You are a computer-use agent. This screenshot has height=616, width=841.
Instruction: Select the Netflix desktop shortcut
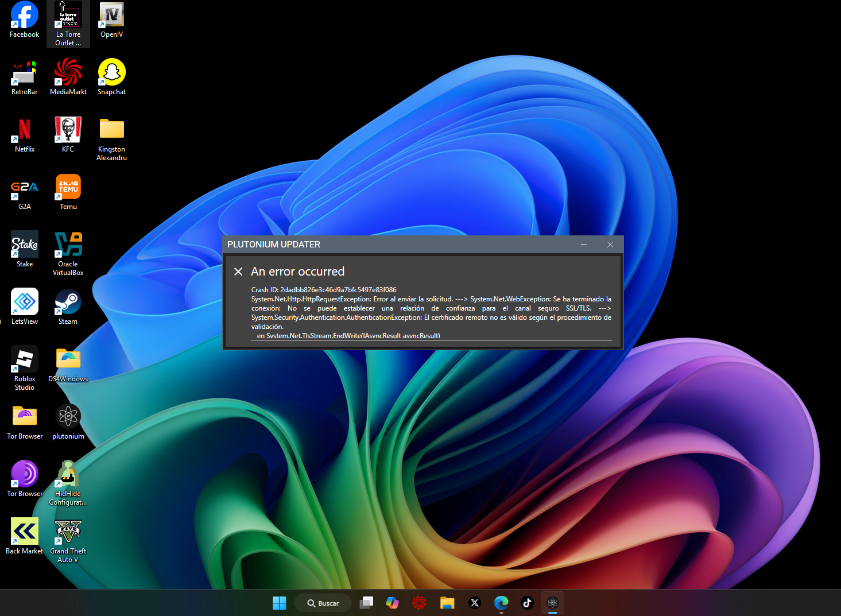click(25, 135)
